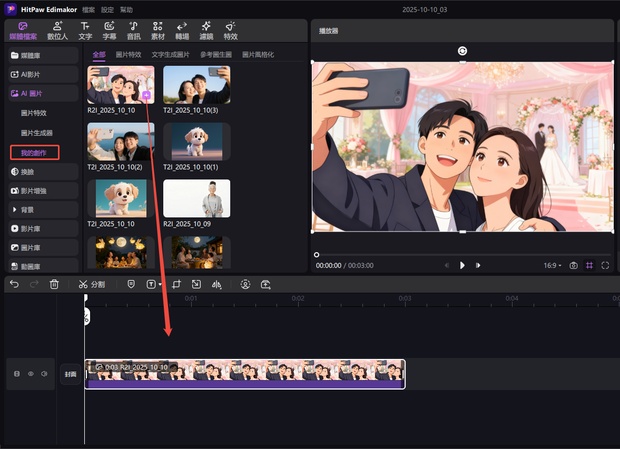Open the 16:9 aspect ratio dropdown
Viewport: 620px width, 449px height.
[551, 266]
